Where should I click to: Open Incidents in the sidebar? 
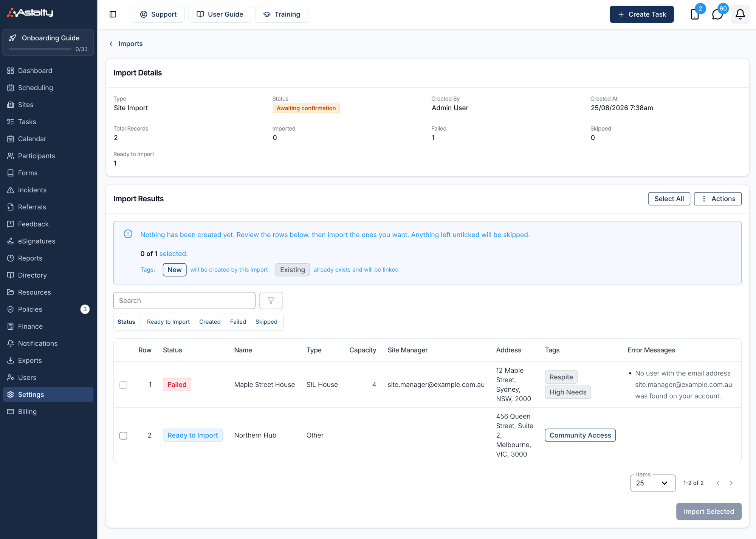tap(48, 190)
